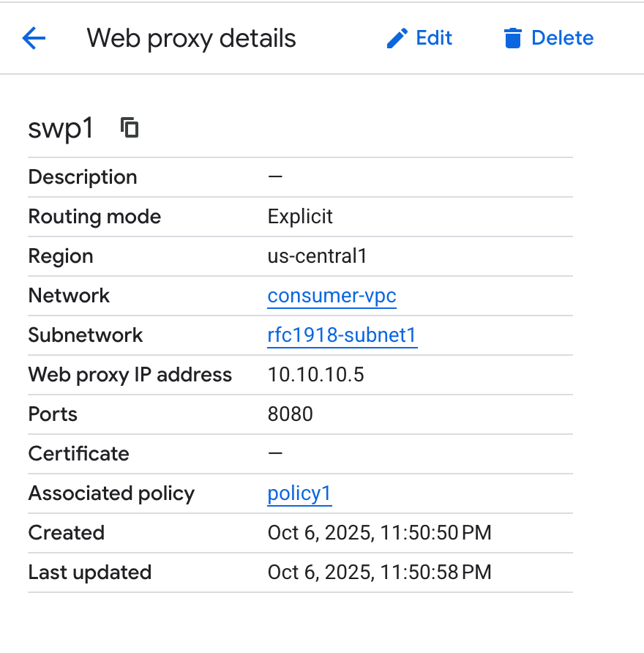Click the Created timestamp value
The image size is (644, 653).
pos(379,533)
